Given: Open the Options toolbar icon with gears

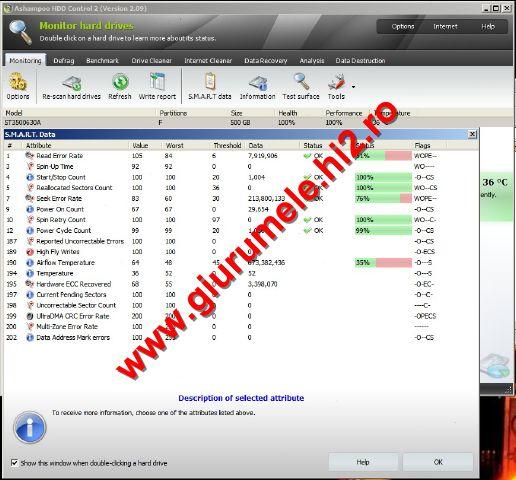Looking at the screenshot, I should point(18,82).
